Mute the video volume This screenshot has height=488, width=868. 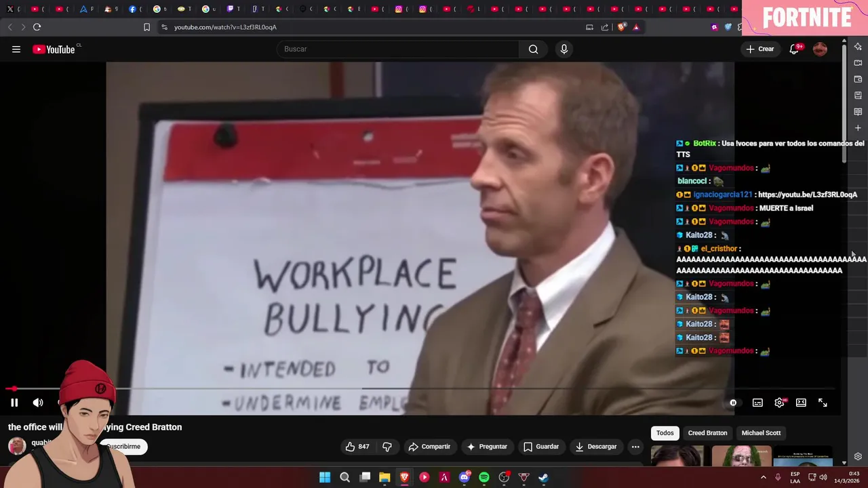[x=38, y=403]
